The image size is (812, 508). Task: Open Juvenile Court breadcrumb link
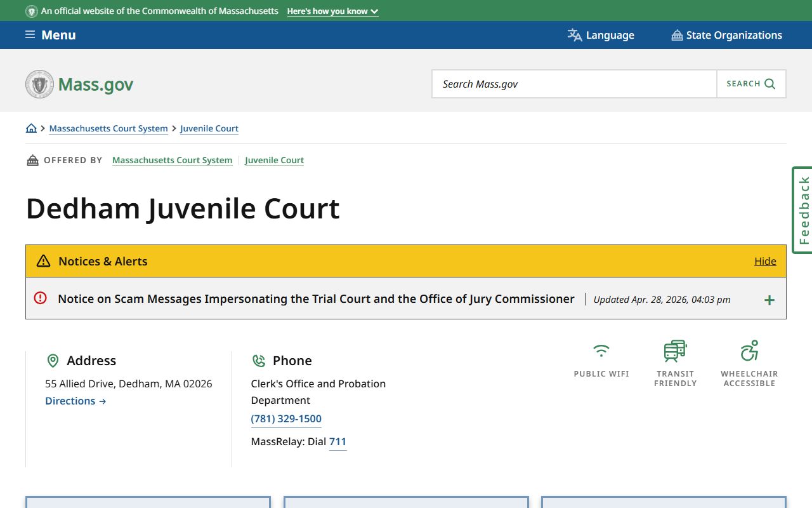coord(209,128)
